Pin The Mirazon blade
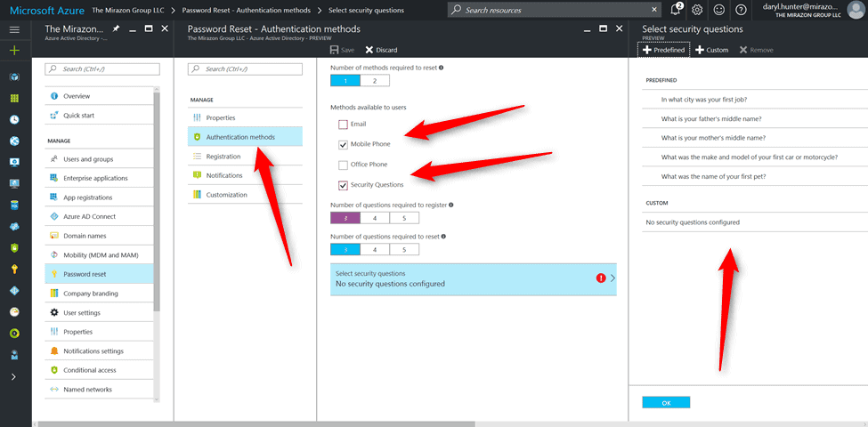The width and height of the screenshot is (868, 427). coord(116,28)
